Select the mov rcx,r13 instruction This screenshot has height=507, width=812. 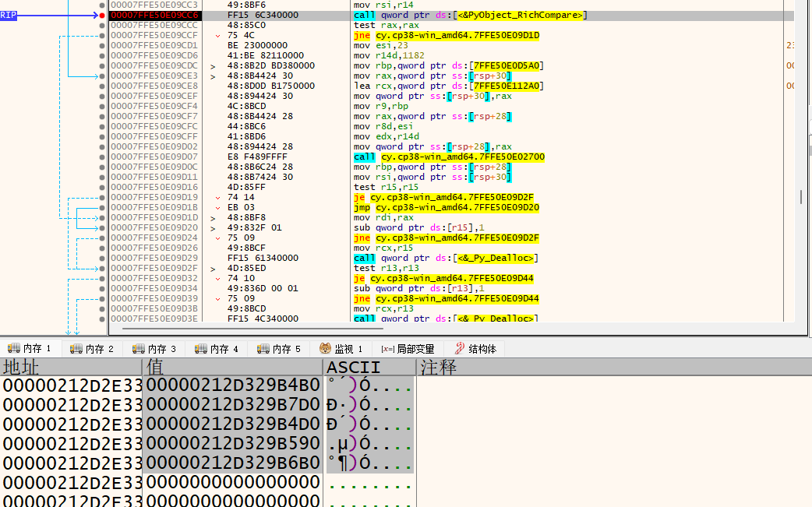[383, 309]
